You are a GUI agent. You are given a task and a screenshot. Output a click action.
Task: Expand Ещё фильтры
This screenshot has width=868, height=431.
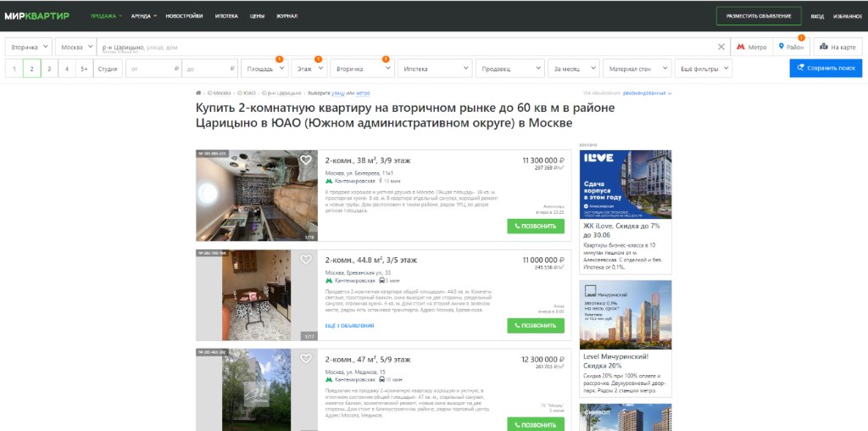[x=704, y=69]
